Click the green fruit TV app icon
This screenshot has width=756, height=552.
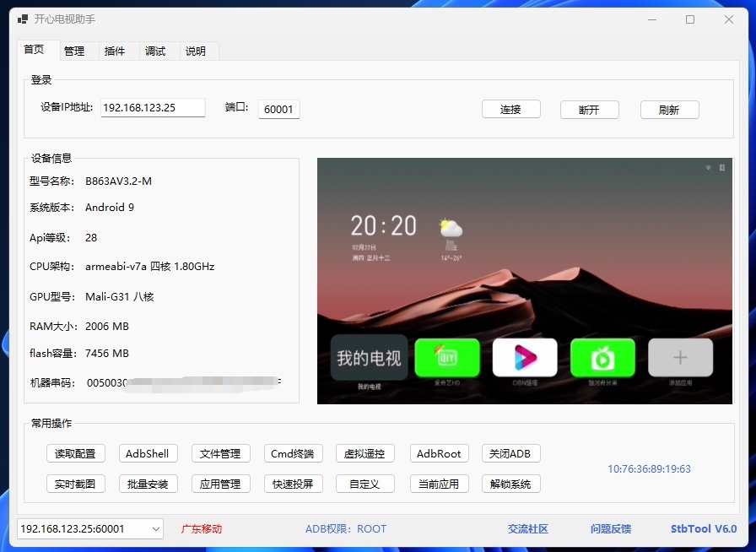pyautogui.click(x=602, y=358)
